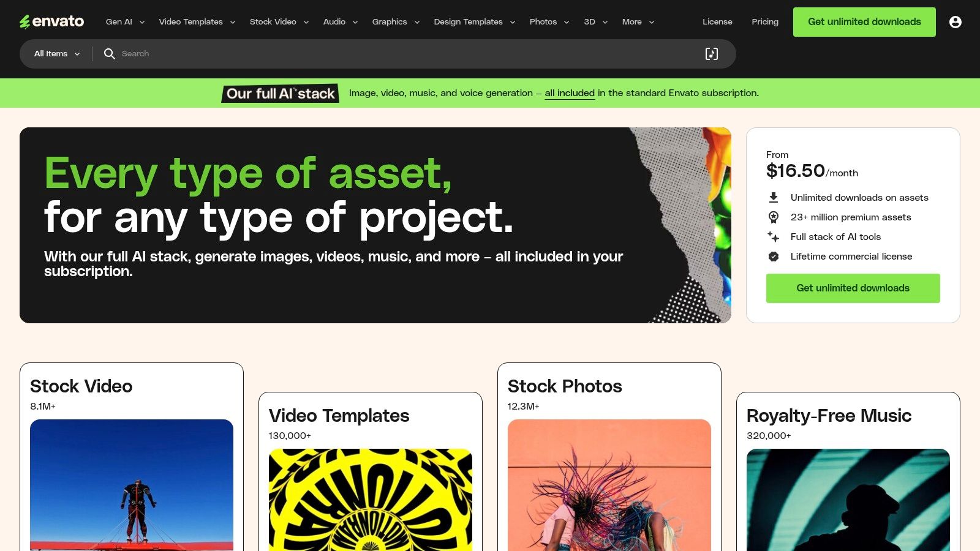Viewport: 980px width, 551px height.
Task: Click the search magnifier icon
Action: tap(110, 54)
